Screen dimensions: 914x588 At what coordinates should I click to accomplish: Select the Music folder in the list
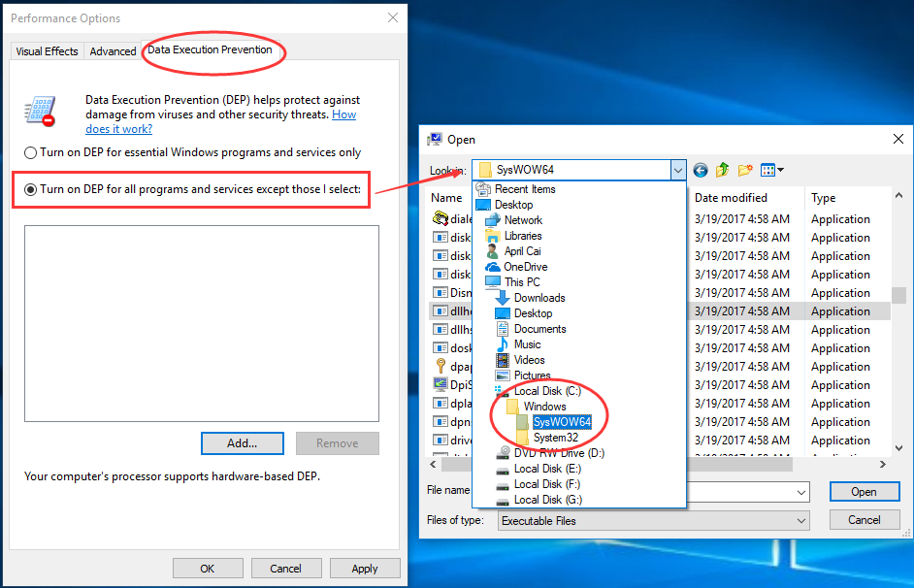point(527,344)
